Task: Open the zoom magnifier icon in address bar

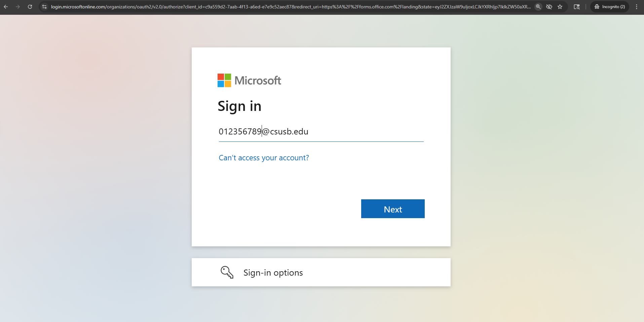Action: tap(538, 7)
